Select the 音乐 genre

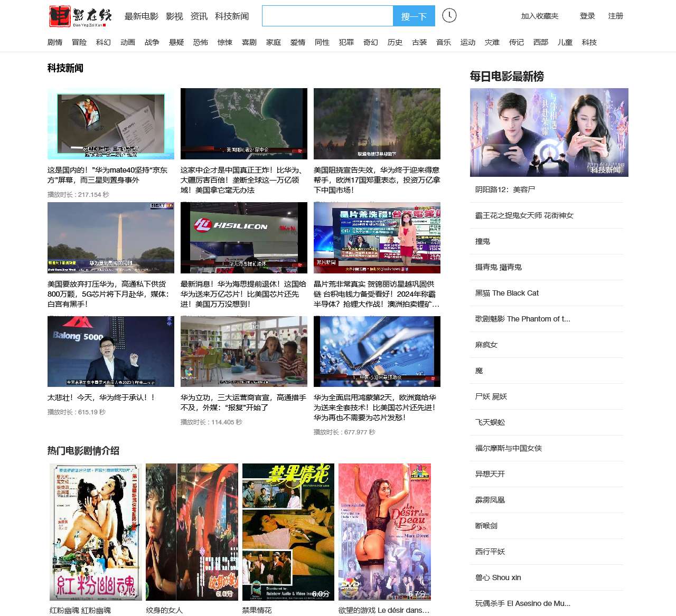[x=444, y=42]
